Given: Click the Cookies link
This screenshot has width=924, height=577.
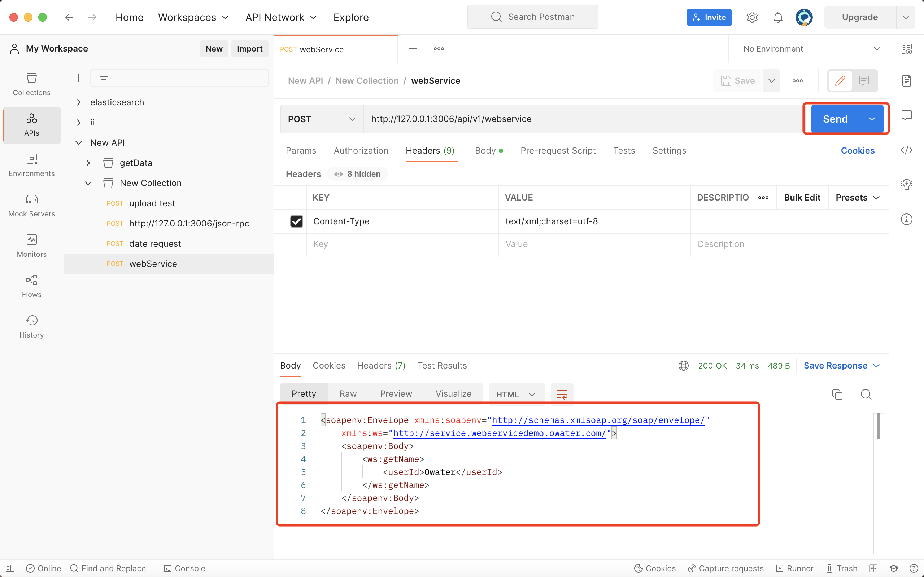Looking at the screenshot, I should [857, 151].
